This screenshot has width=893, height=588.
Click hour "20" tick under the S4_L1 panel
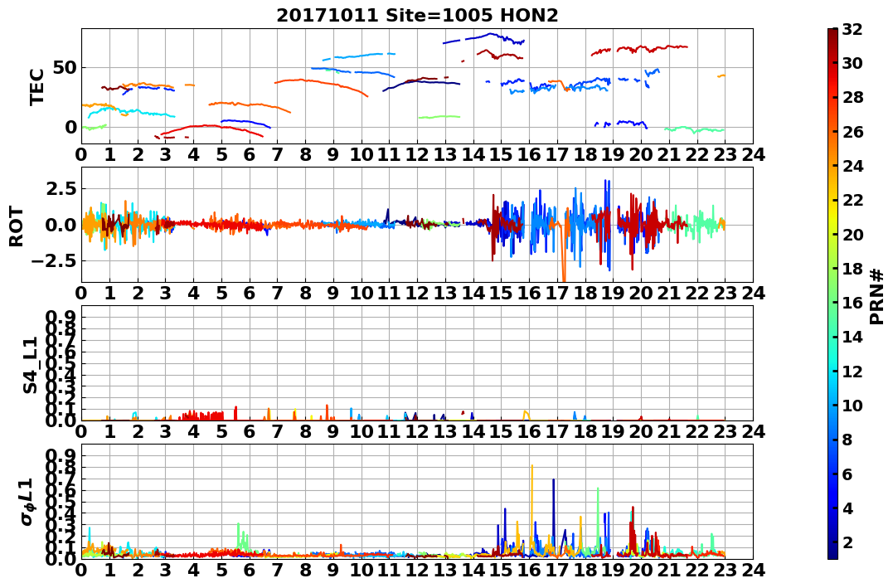[641, 431]
